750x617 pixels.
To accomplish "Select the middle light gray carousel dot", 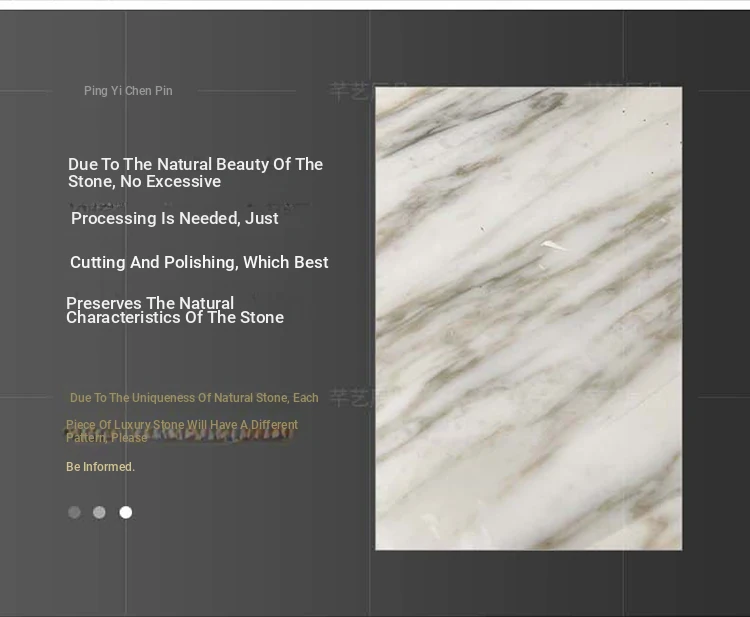I will pos(99,512).
